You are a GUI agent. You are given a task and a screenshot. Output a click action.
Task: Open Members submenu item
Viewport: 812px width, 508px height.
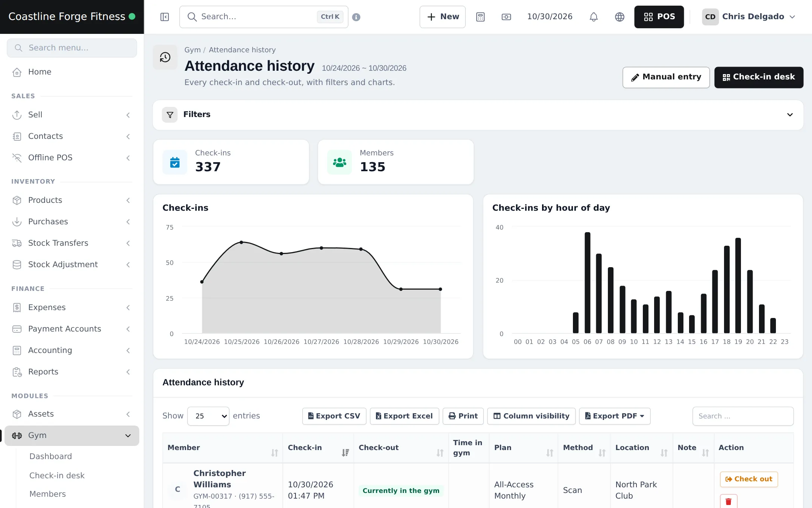pyautogui.click(x=47, y=494)
